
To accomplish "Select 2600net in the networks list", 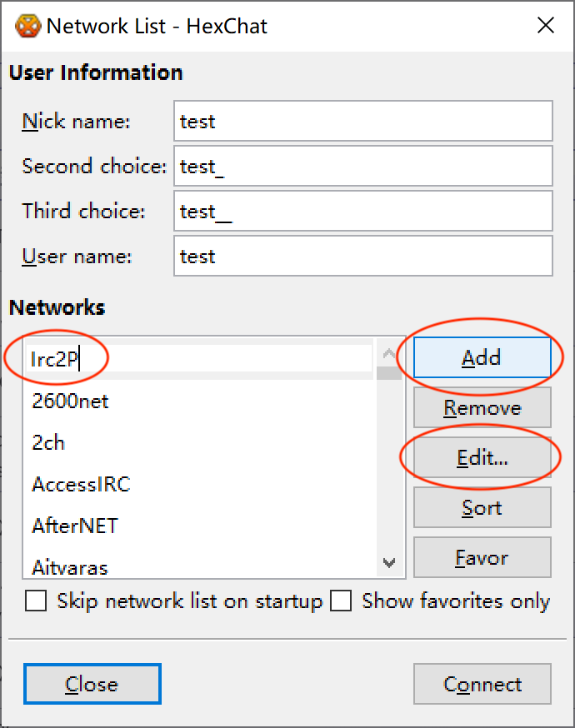I will [x=71, y=401].
